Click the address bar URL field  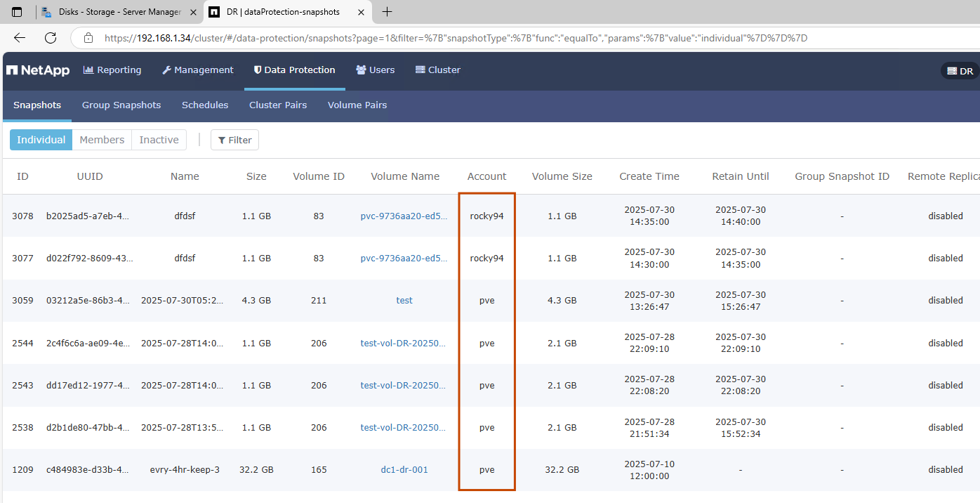[x=456, y=38]
